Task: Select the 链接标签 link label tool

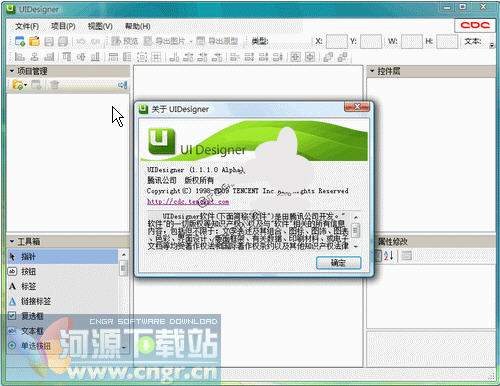Action: (62, 301)
